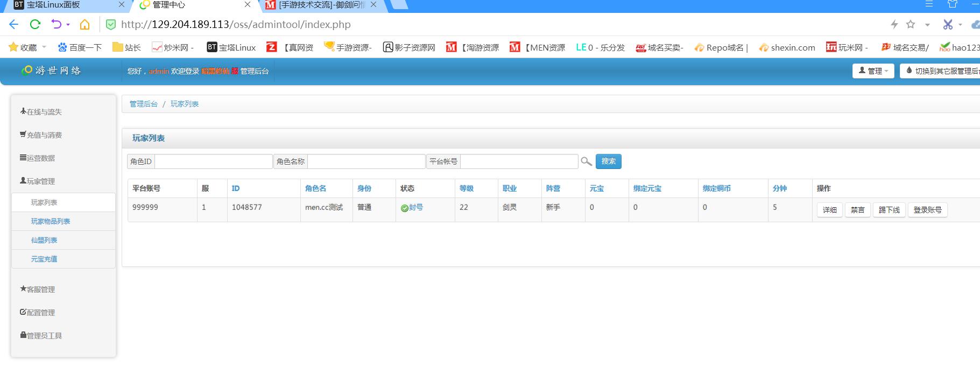
Task: Click the 禁言 button in the player row
Action: (857, 210)
